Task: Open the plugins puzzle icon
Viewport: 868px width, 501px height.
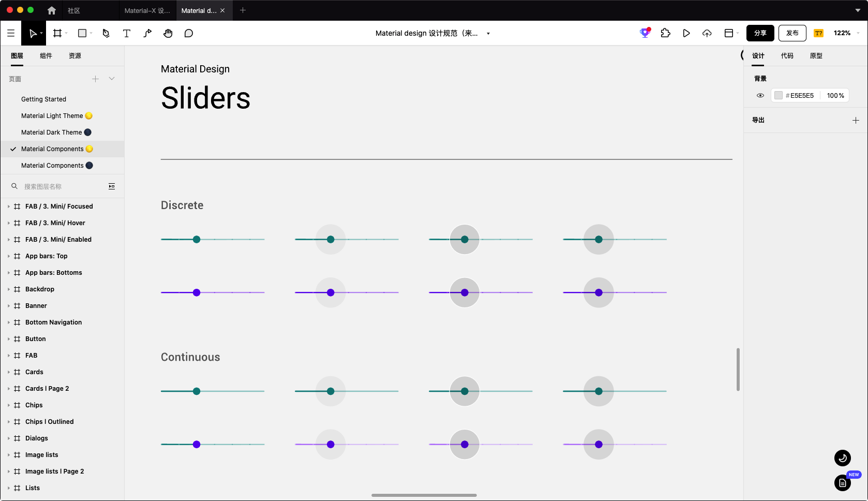Action: click(666, 33)
